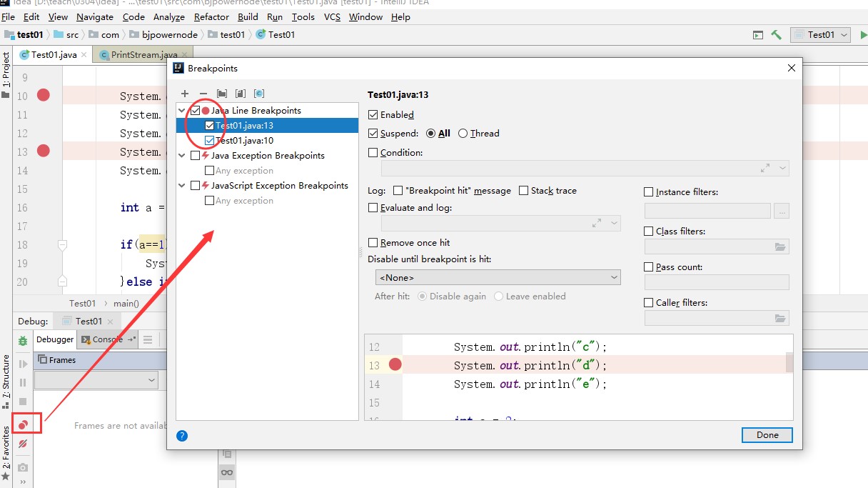Click folder icon in Class filters field
Viewport: 868px width, 488px height.
coord(780,247)
